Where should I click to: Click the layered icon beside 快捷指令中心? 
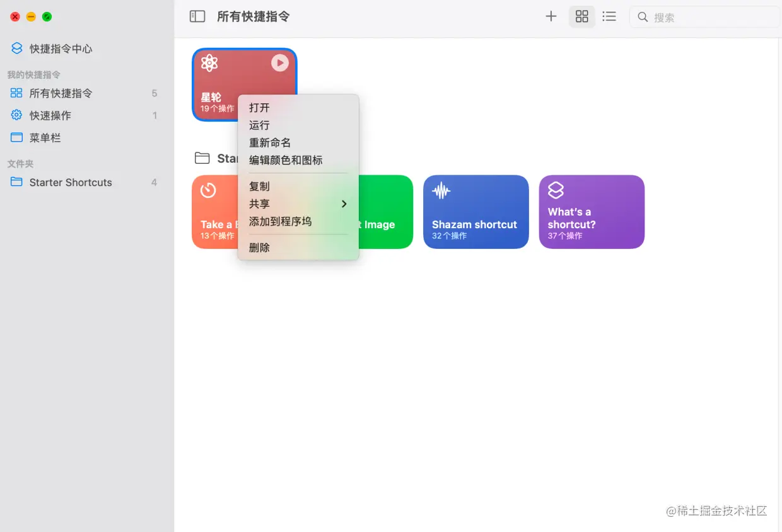[17, 49]
